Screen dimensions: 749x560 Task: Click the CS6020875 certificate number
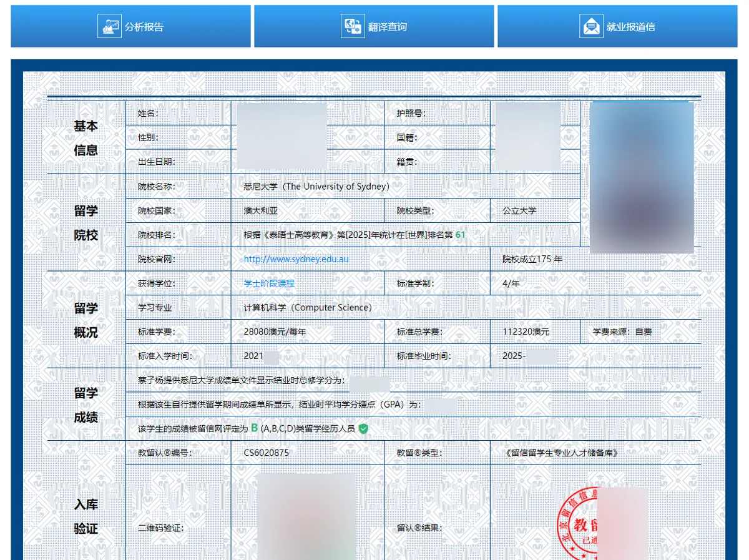click(267, 453)
